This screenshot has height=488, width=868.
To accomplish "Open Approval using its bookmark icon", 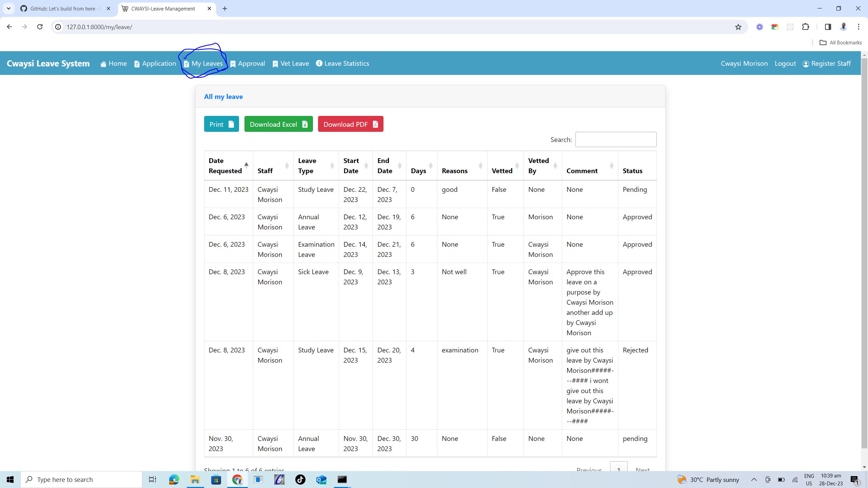I will pos(233,64).
